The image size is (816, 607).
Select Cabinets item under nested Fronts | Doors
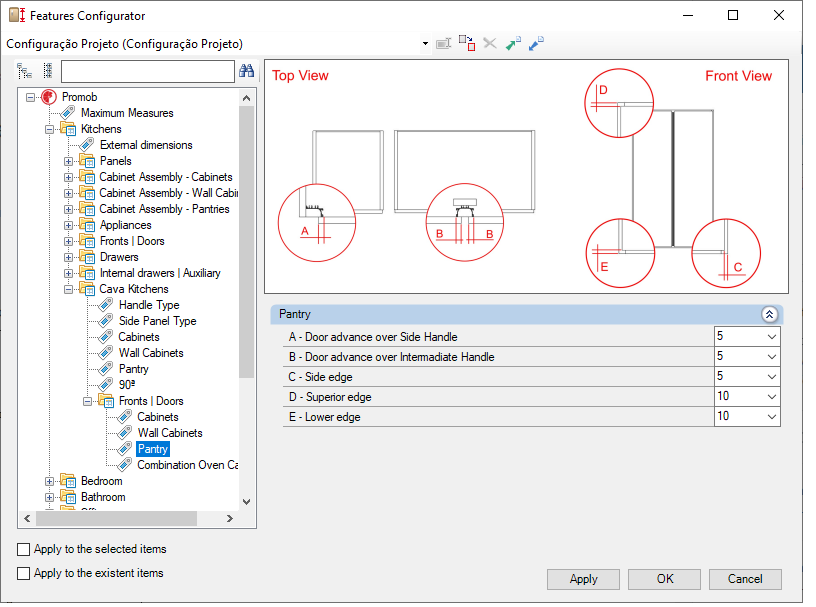[x=158, y=417]
